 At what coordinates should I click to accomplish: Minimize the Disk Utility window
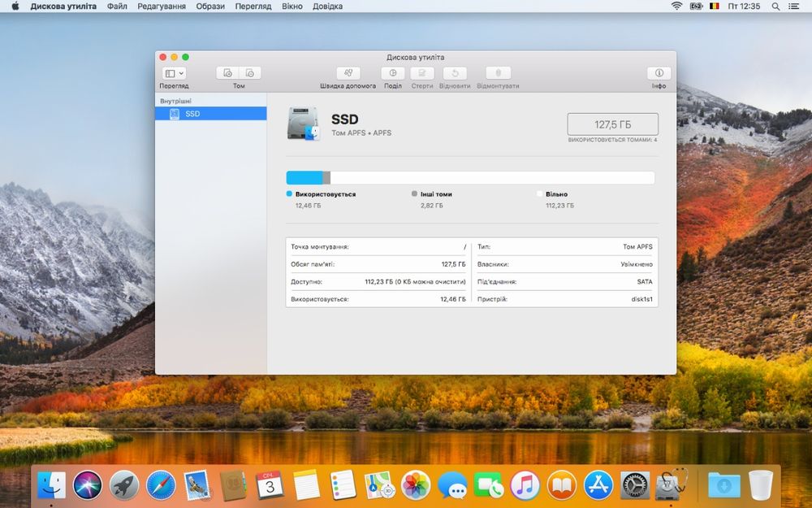click(174, 57)
